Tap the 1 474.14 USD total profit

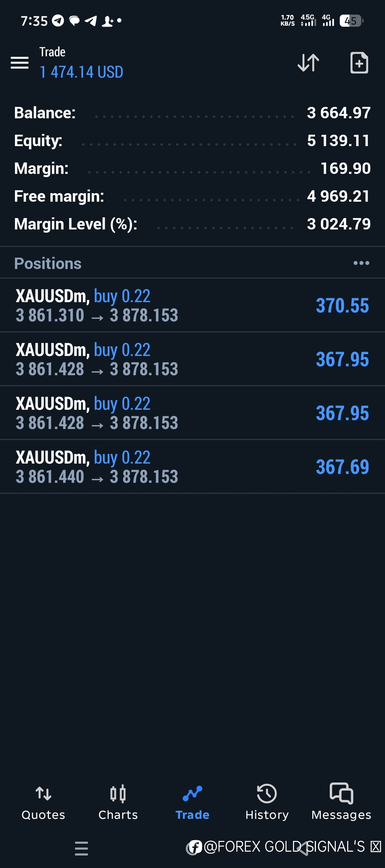[x=82, y=72]
